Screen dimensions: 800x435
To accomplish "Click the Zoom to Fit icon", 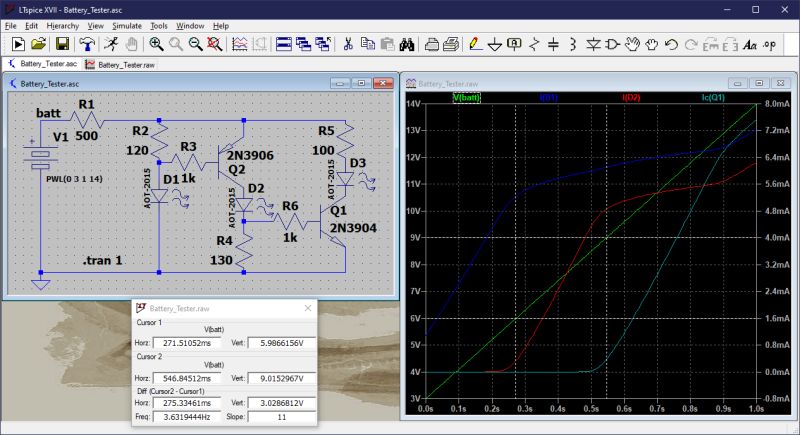I will click(215, 44).
